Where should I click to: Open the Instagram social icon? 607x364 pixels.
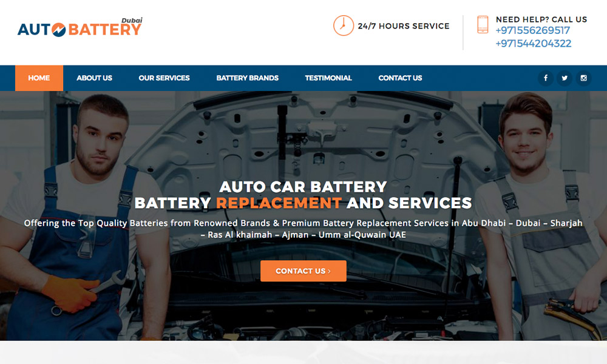click(x=583, y=78)
